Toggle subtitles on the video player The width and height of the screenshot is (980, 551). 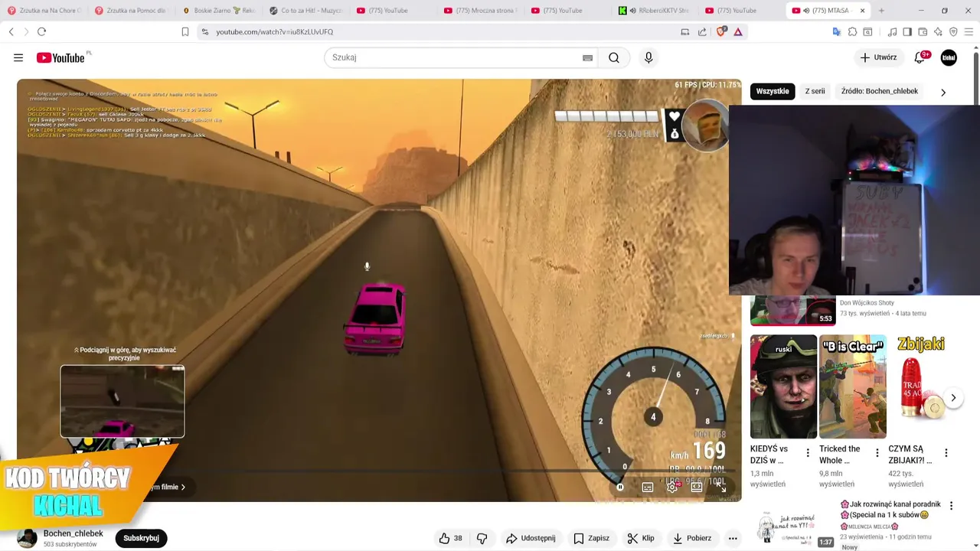click(x=648, y=487)
